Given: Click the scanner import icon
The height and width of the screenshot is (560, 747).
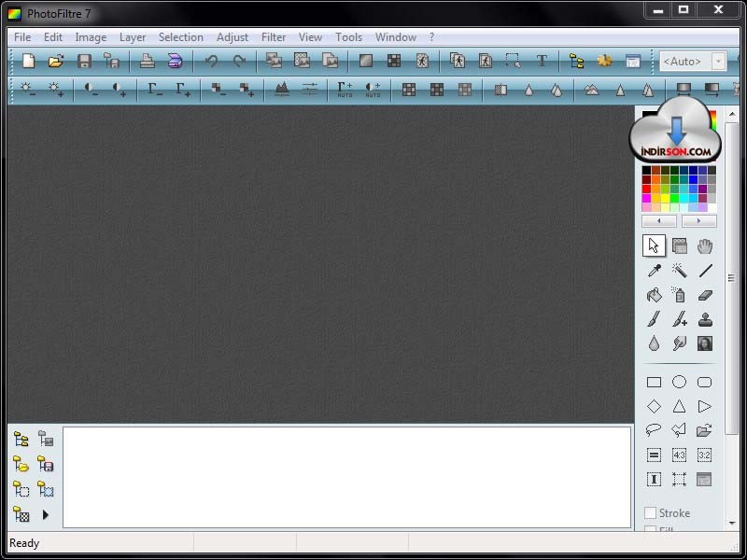Looking at the screenshot, I should [175, 61].
